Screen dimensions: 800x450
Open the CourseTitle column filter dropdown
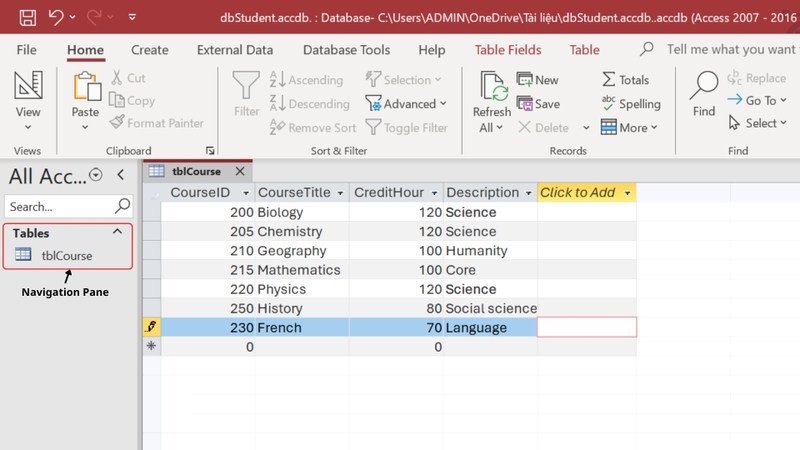(340, 193)
